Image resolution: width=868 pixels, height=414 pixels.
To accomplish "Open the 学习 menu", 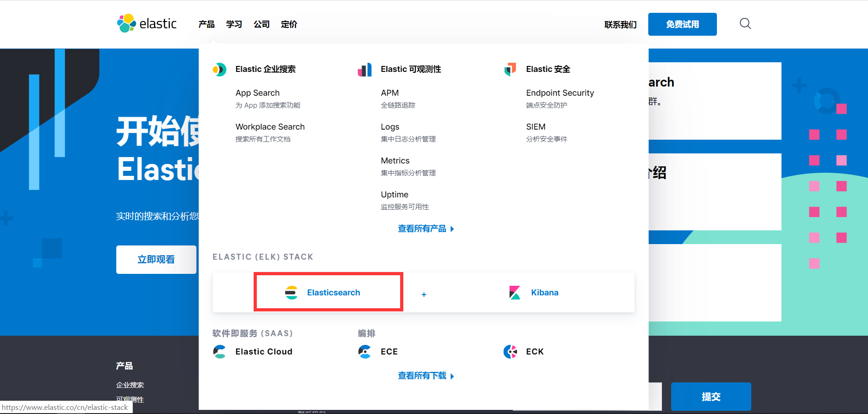I will click(x=234, y=24).
